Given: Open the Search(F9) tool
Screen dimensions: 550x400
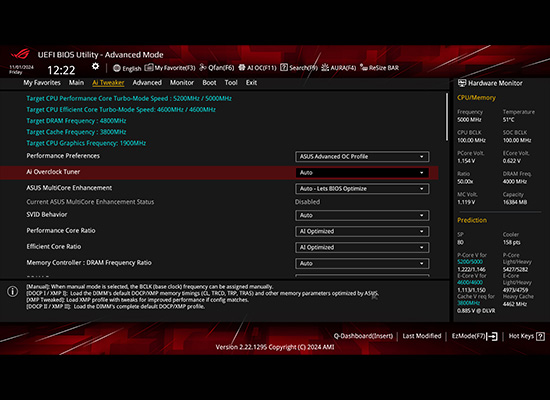Looking at the screenshot, I should pyautogui.click(x=299, y=68).
